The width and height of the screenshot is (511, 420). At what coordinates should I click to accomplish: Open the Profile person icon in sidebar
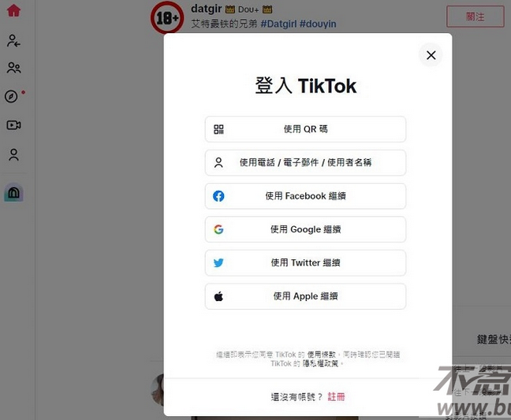pyautogui.click(x=13, y=154)
